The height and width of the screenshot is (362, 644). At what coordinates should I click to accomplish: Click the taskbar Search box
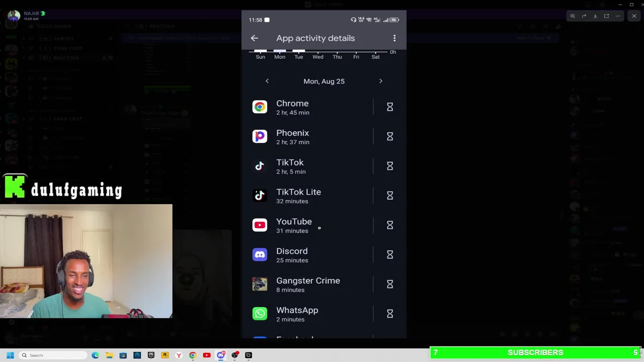(53, 355)
